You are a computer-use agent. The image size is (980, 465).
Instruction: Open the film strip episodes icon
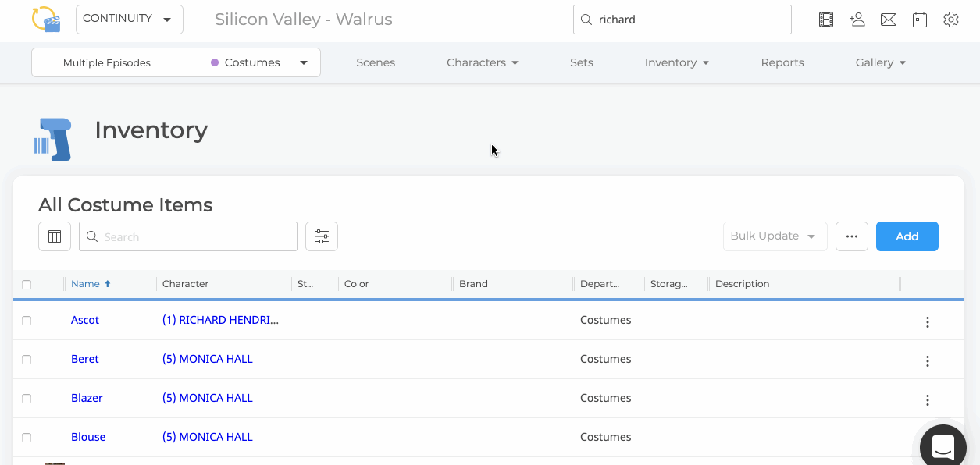[825, 19]
